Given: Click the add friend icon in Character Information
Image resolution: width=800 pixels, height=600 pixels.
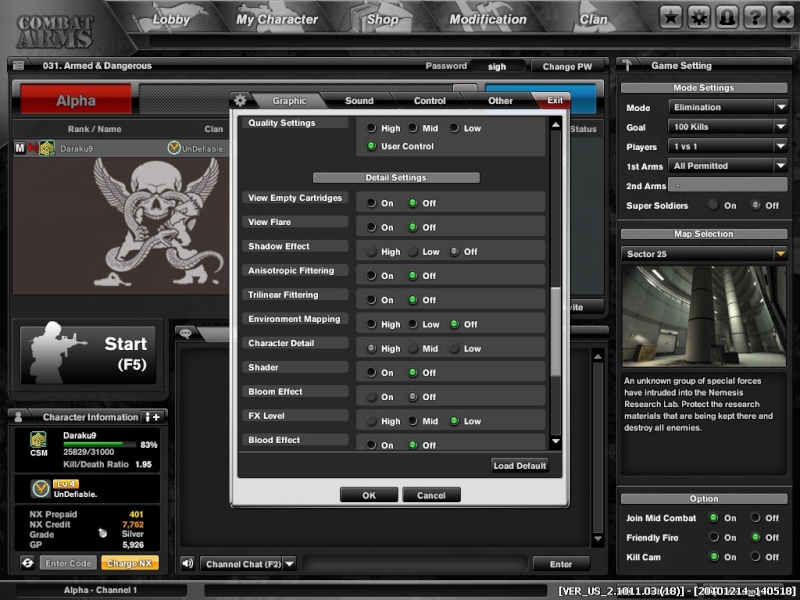Looking at the screenshot, I should pos(153,417).
